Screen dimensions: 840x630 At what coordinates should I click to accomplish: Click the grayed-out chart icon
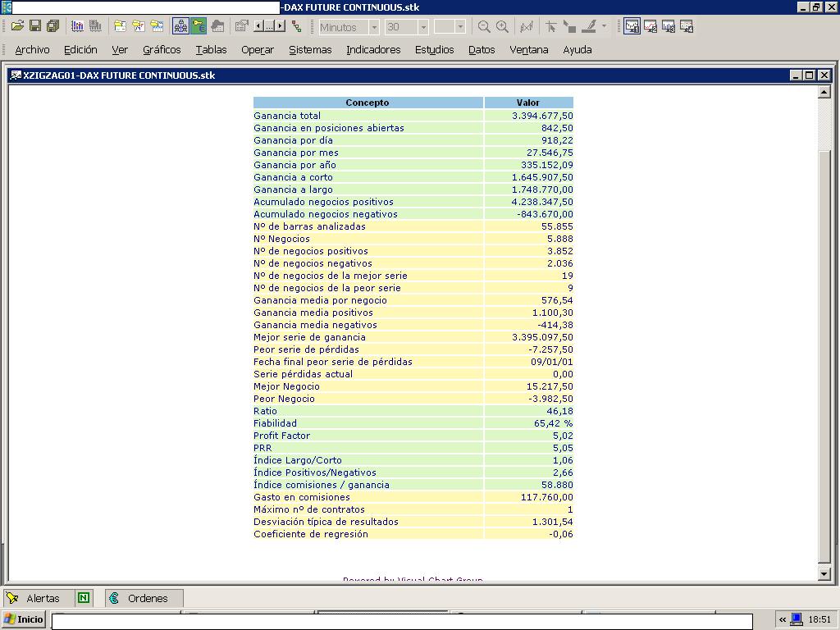click(x=95, y=25)
